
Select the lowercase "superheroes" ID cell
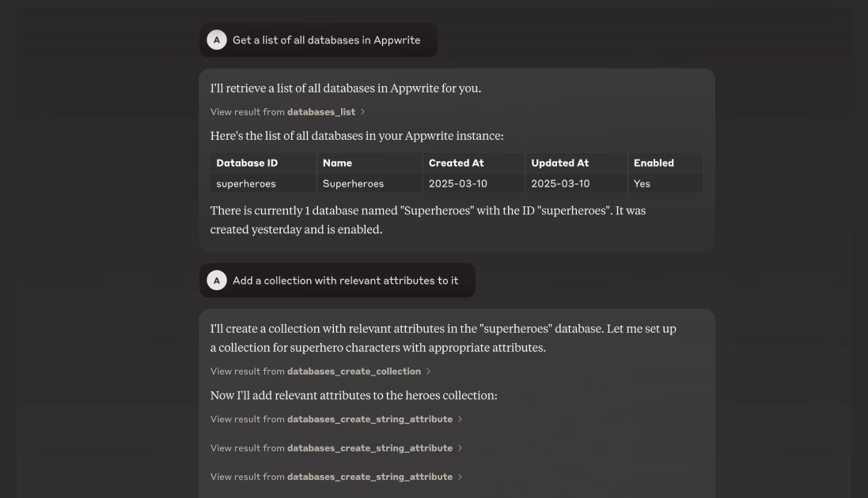point(246,183)
